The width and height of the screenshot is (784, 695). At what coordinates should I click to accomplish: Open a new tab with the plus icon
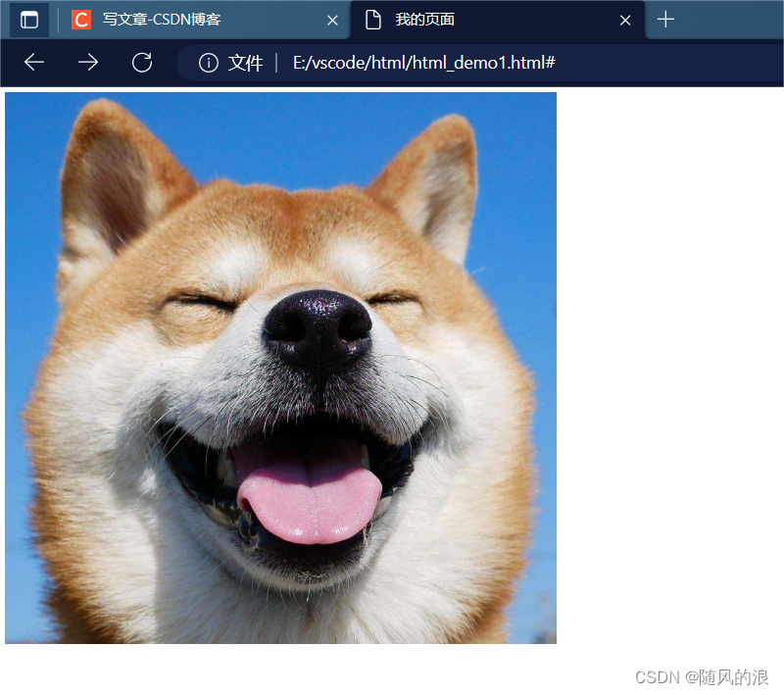(665, 20)
